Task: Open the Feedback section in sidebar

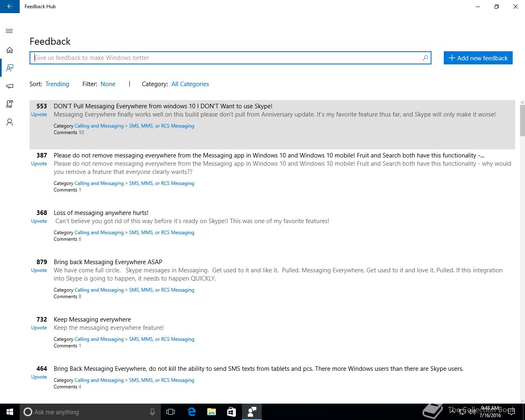Action: click(x=9, y=68)
